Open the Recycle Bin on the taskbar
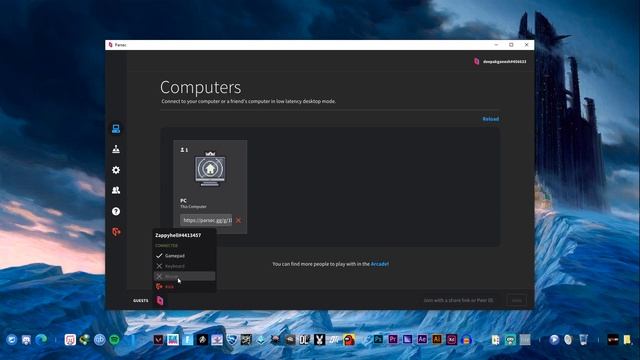Screen dimensions: 640x360 583,340
